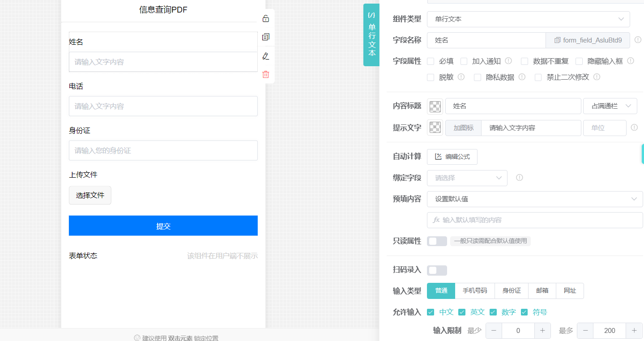Enable the 必填 checkbox
This screenshot has height=341, width=644.
click(431, 61)
